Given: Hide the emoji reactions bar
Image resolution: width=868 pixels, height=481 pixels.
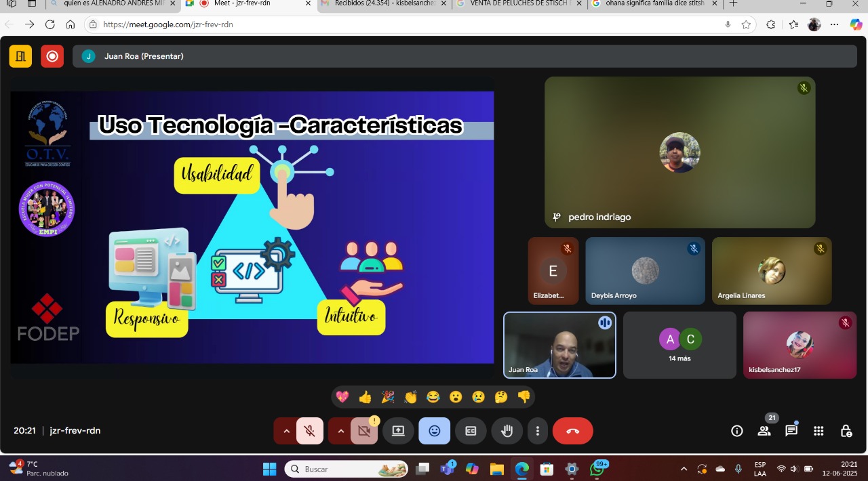Looking at the screenshot, I should [434, 431].
